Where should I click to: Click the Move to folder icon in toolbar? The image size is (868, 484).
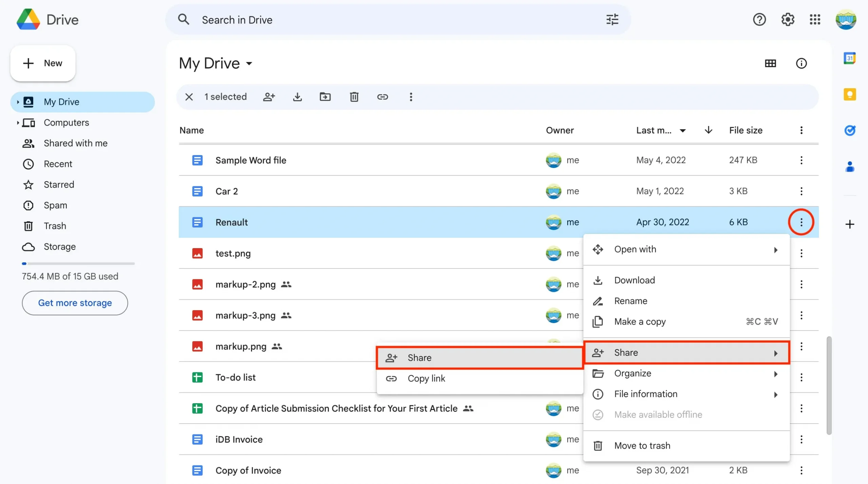pos(325,96)
